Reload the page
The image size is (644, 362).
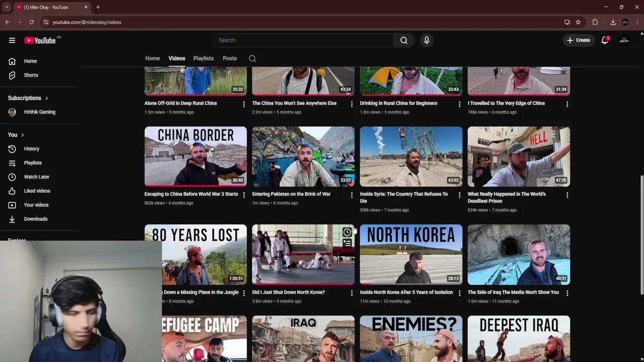31,22
